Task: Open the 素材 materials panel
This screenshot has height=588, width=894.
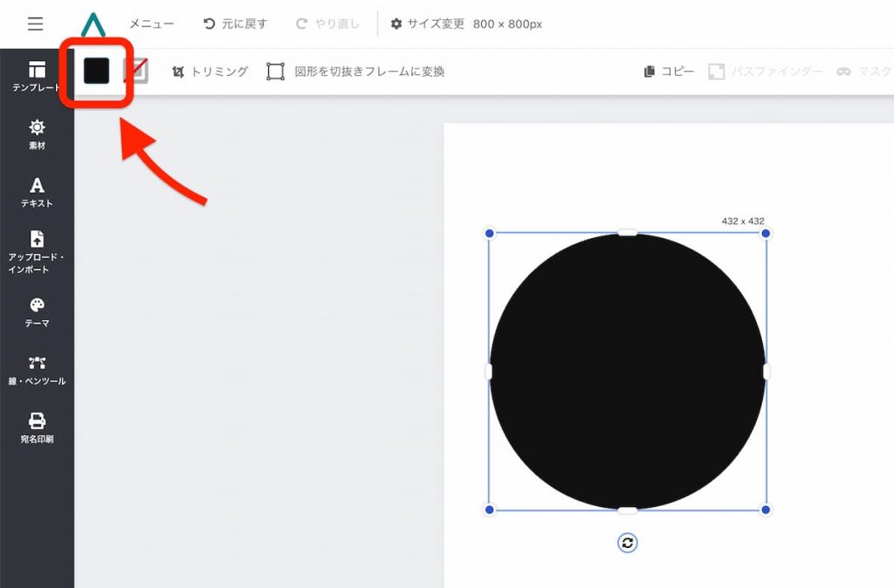Action: [x=37, y=133]
